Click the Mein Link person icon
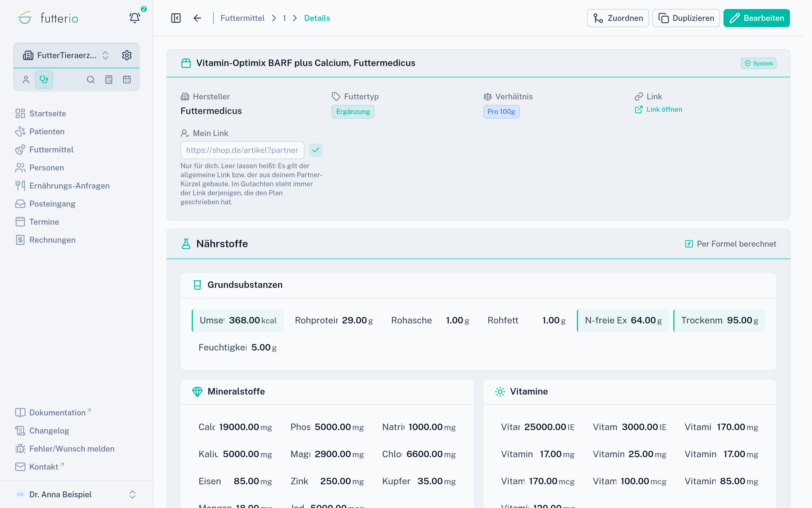The image size is (812, 508). pyautogui.click(x=185, y=133)
